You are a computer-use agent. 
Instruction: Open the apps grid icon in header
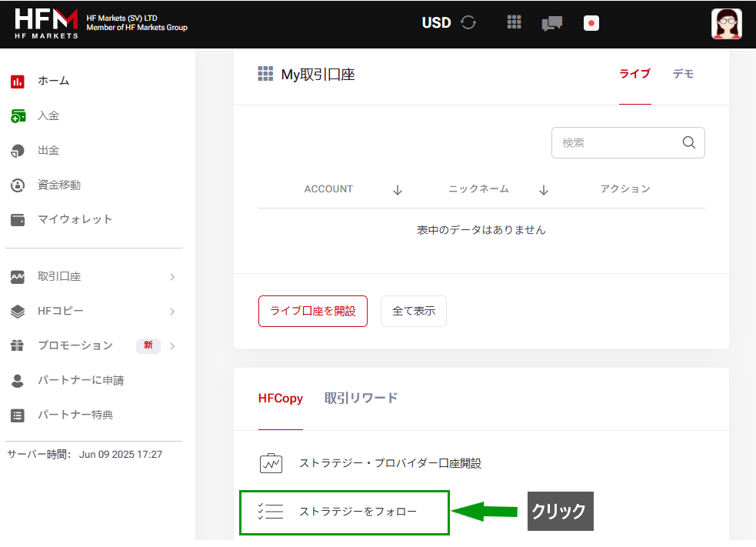click(x=515, y=23)
